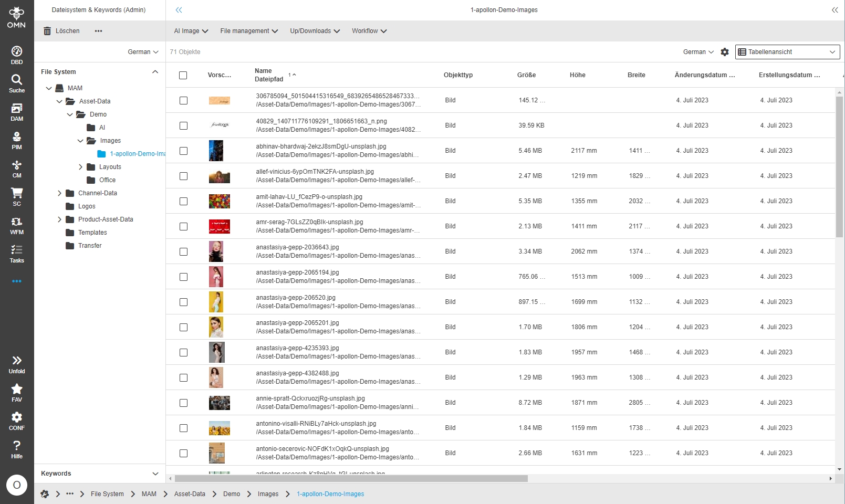Image resolution: width=845 pixels, height=504 pixels.
Task: Open the File management menu
Action: pos(249,31)
